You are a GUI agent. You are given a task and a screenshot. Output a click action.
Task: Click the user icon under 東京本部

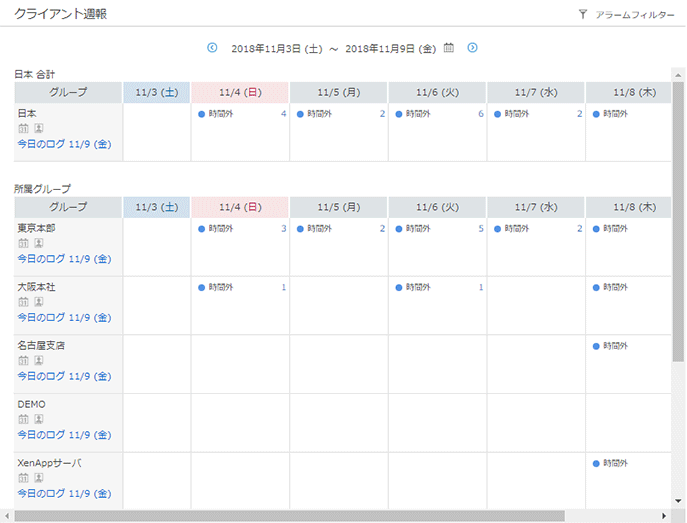pos(39,243)
